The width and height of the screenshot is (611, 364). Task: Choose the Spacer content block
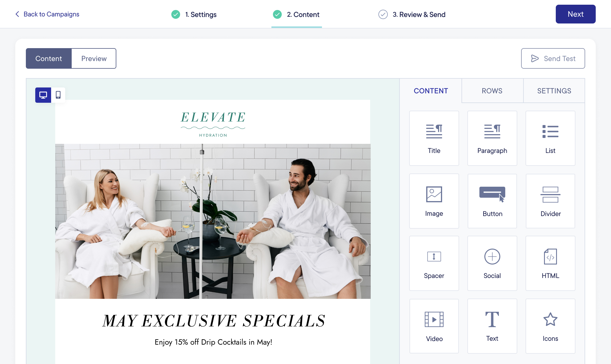pyautogui.click(x=434, y=263)
